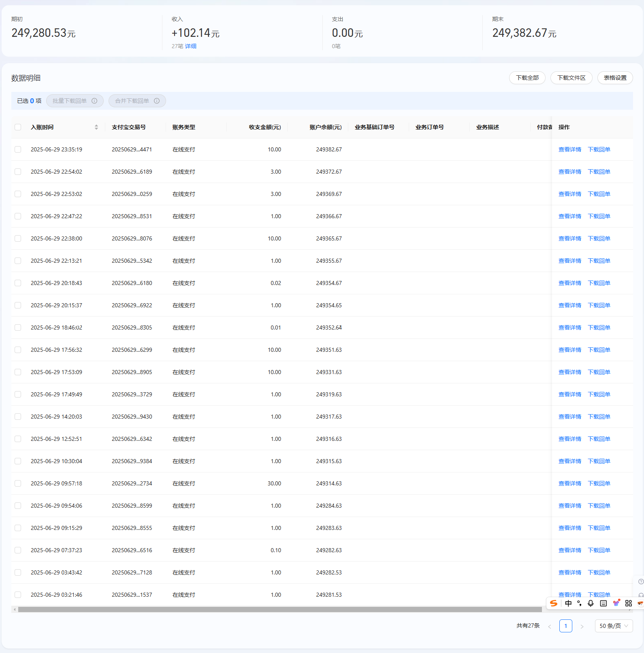Click transaction number 20250629...8531
The image size is (644, 653).
click(x=132, y=216)
